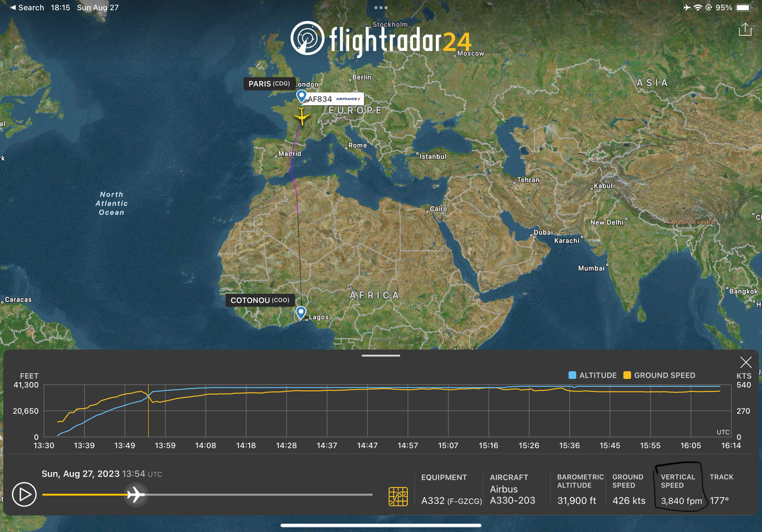762x532 pixels.
Task: Go back via Search in status bar
Action: (x=27, y=7)
